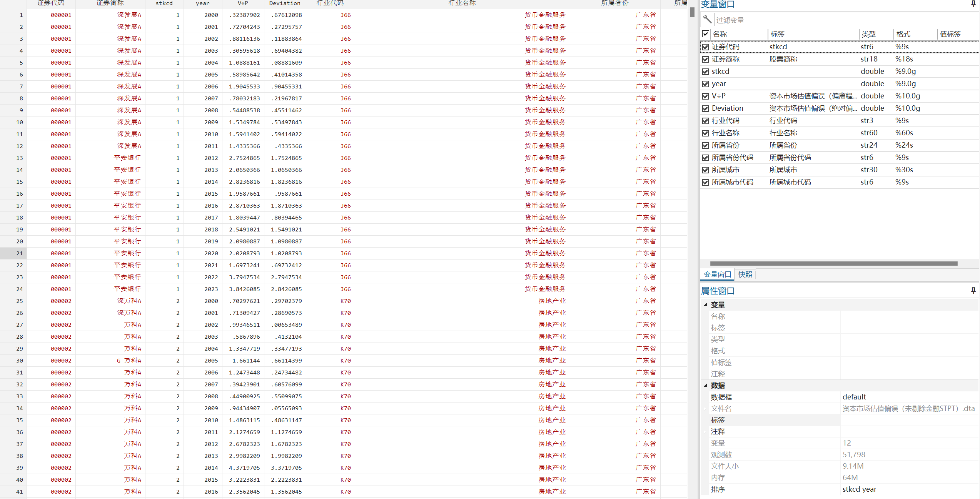Pin the 变量窗口 panel
The width and height of the screenshot is (980, 499).
pyautogui.click(x=973, y=4)
